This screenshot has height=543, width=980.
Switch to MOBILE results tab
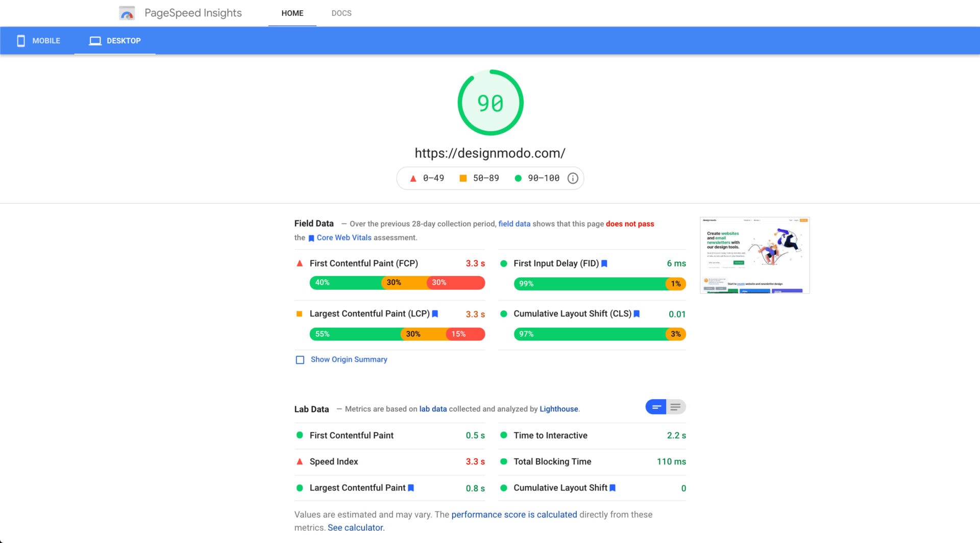38,41
